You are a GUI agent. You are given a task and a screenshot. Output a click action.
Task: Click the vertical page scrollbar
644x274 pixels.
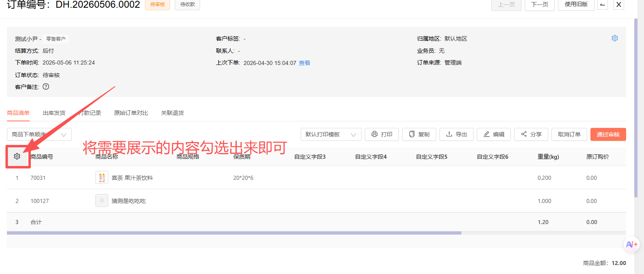pyautogui.click(x=636, y=108)
